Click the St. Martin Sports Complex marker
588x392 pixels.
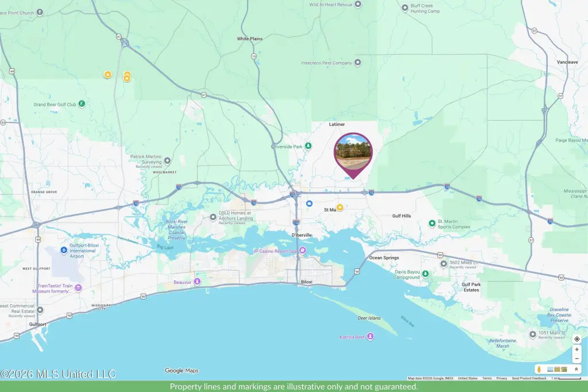[432, 223]
